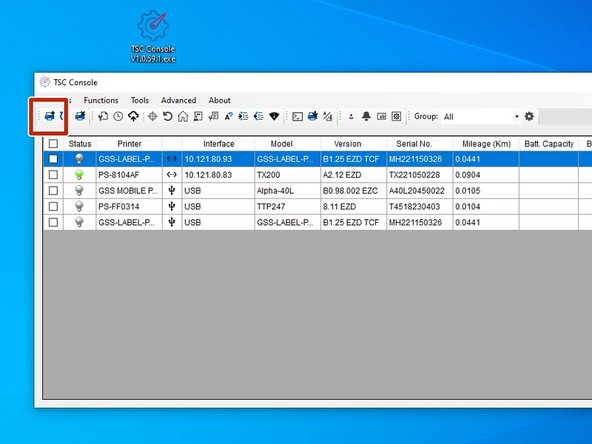Click the Interface column header
592x444 pixels.
(x=218, y=144)
